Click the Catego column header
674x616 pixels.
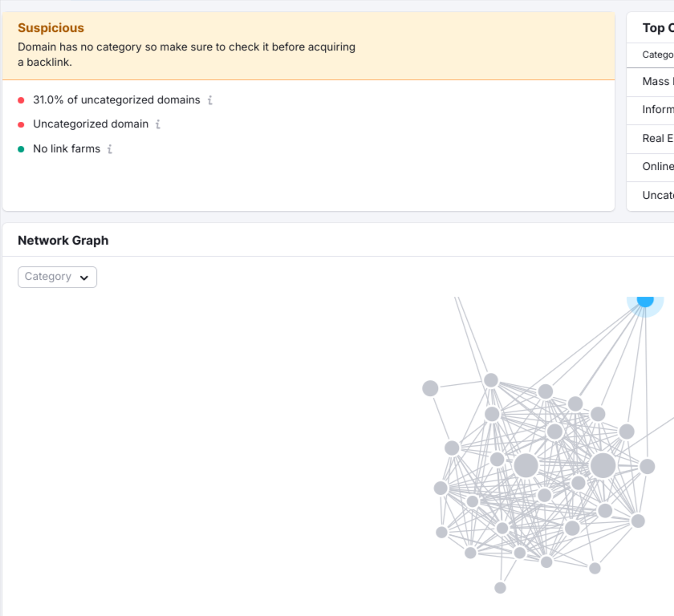click(658, 55)
